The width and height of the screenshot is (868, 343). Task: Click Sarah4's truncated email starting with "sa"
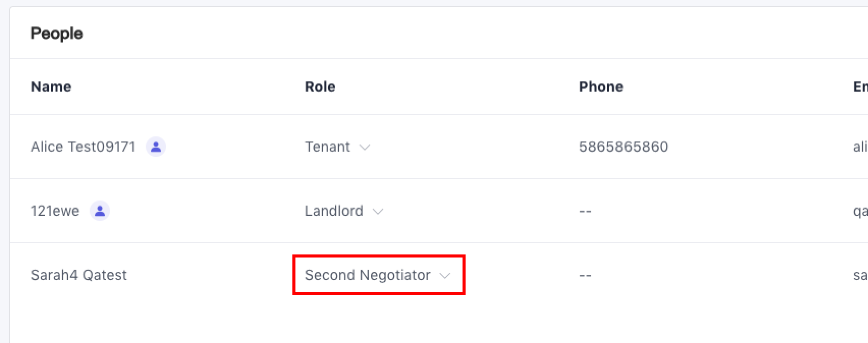(x=860, y=275)
